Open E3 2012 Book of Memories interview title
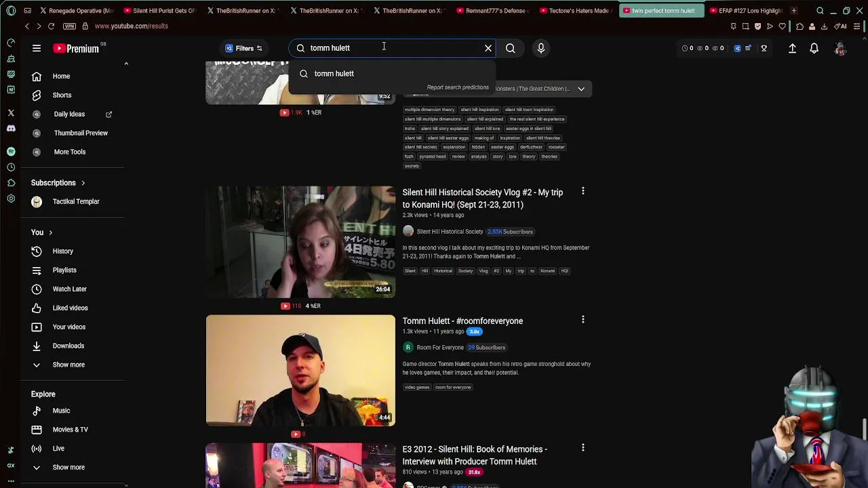This screenshot has height=488, width=868. [x=475, y=455]
